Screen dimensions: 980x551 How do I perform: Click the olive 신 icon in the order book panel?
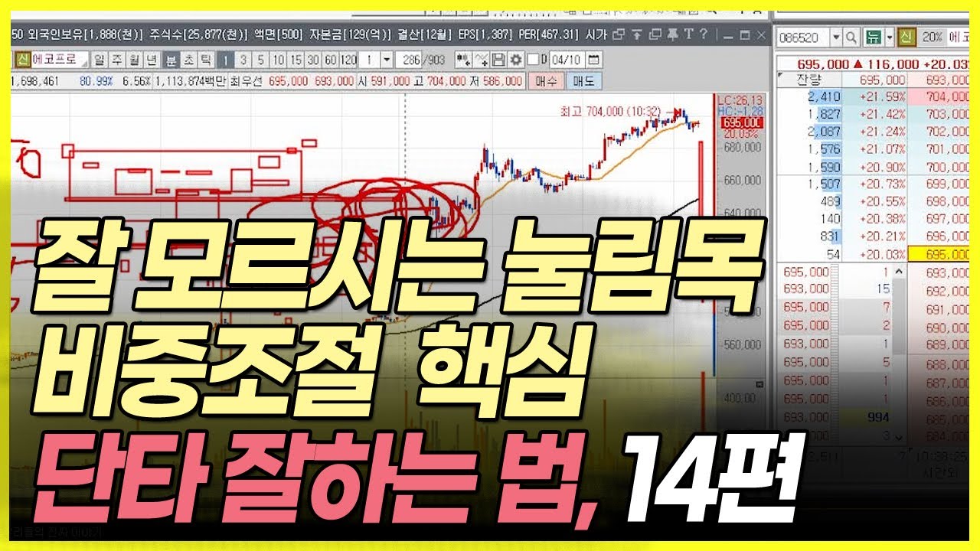point(906,37)
